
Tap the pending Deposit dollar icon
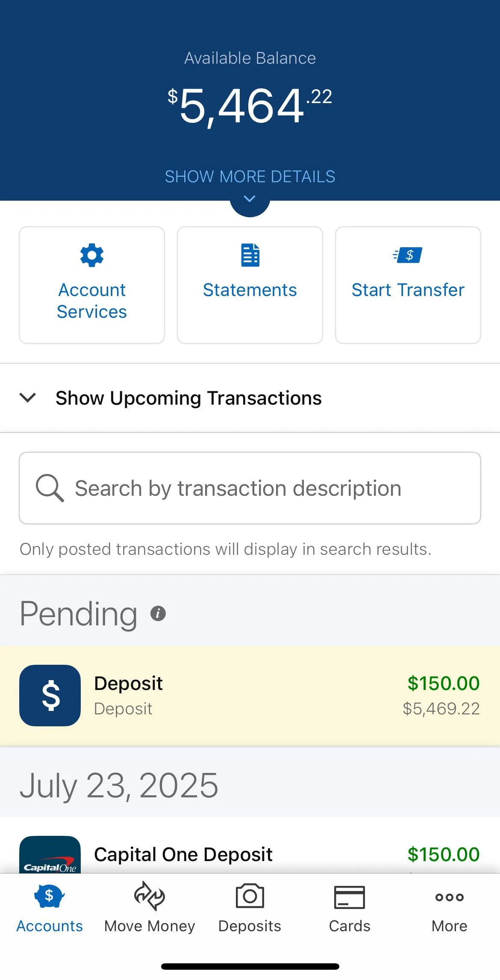click(50, 695)
